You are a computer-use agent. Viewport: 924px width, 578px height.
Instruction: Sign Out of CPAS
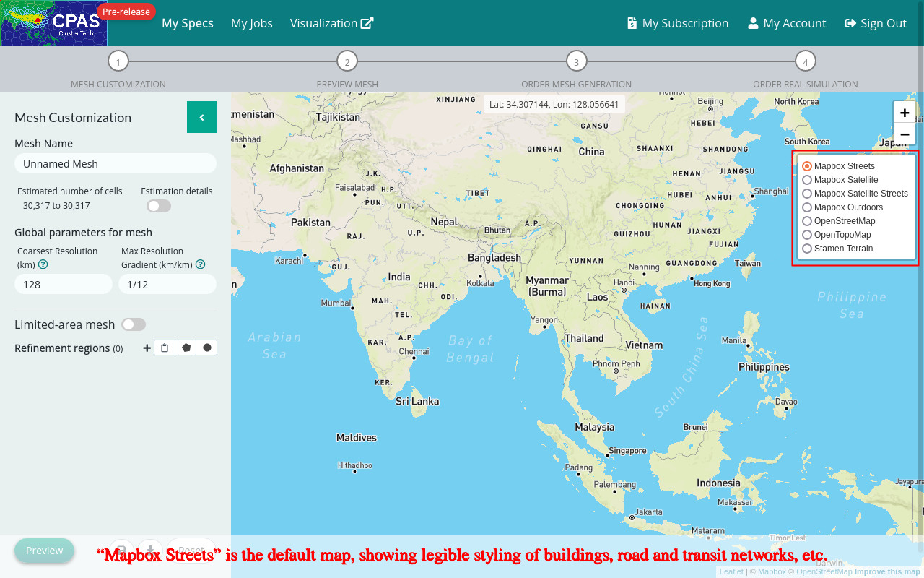(876, 23)
